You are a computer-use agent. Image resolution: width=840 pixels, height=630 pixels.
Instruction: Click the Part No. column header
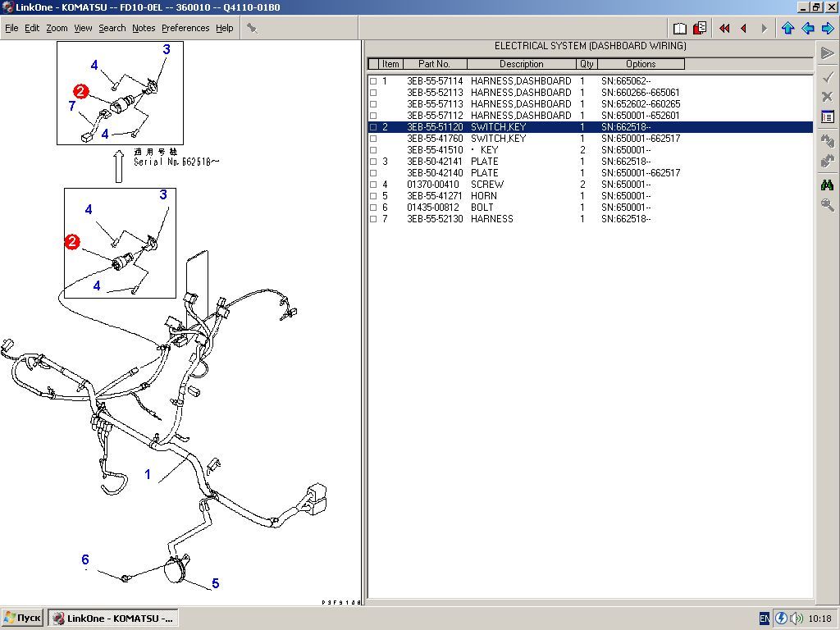[x=435, y=64]
